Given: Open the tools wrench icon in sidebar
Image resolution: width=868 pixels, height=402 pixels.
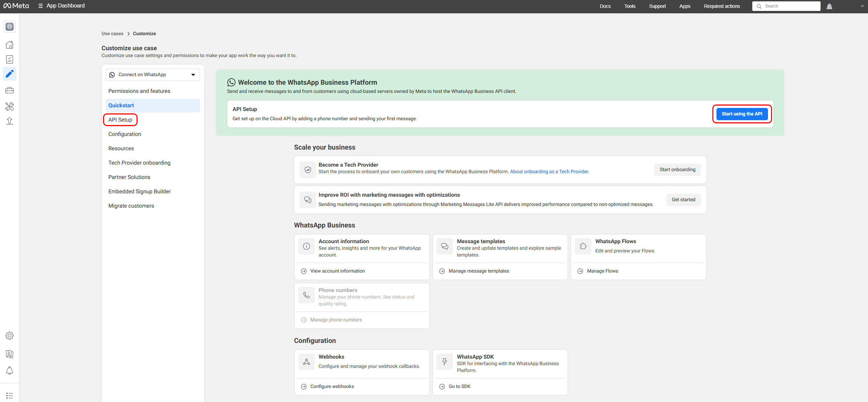Looking at the screenshot, I should (x=10, y=107).
